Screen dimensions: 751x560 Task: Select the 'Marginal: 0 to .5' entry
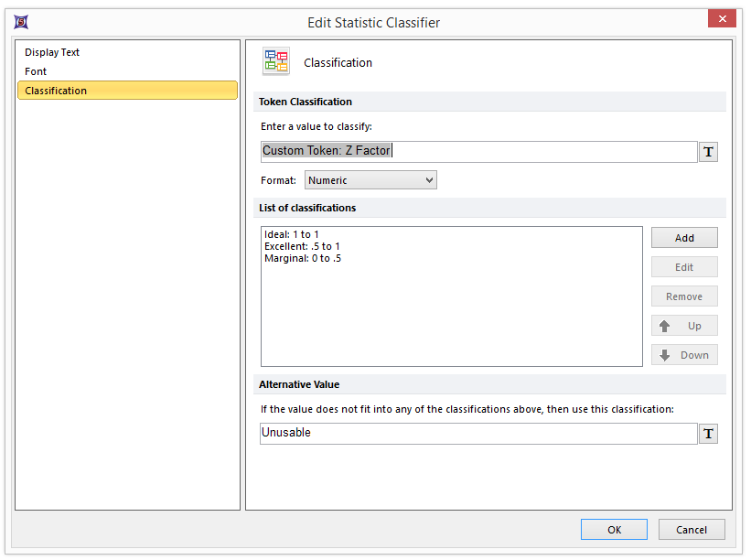[303, 259]
